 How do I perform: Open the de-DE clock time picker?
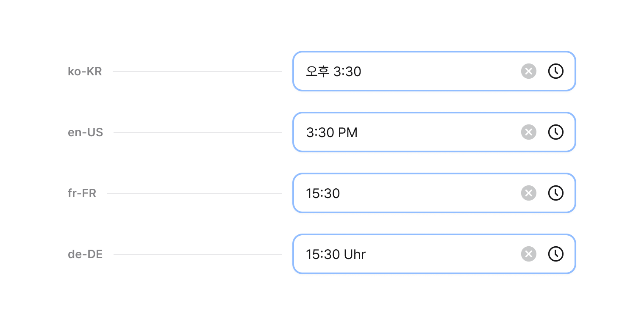[x=556, y=254]
